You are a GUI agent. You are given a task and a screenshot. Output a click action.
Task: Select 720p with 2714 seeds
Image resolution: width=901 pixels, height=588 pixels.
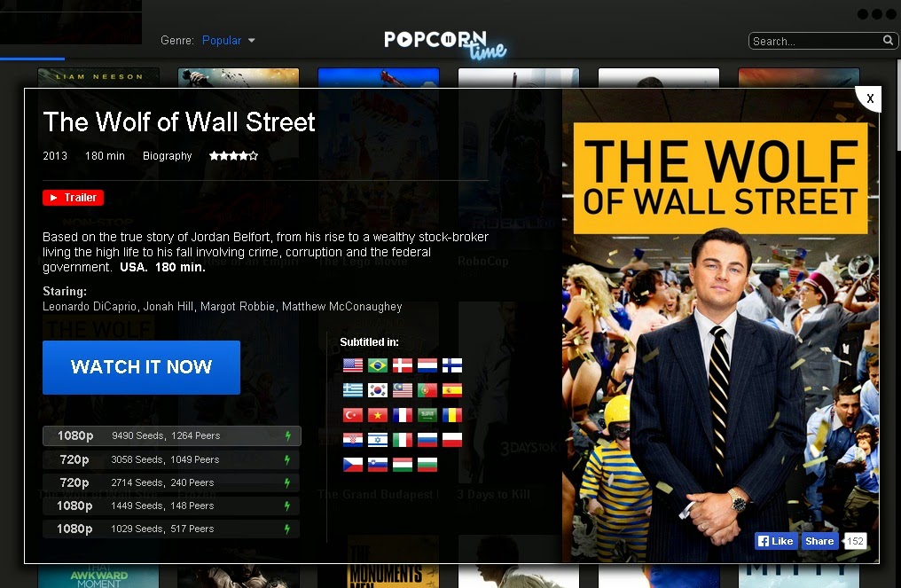[171, 482]
